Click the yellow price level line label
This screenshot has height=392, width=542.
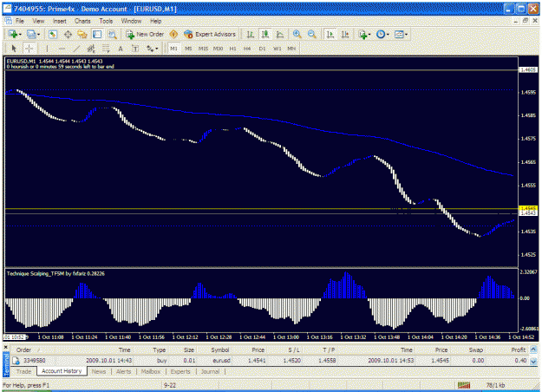528,208
